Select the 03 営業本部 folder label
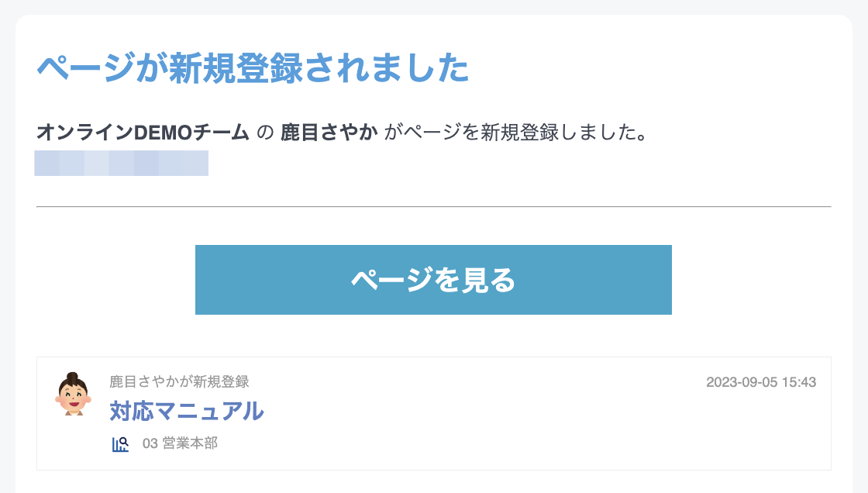Screen dimensions: 868x493 [x=180, y=443]
